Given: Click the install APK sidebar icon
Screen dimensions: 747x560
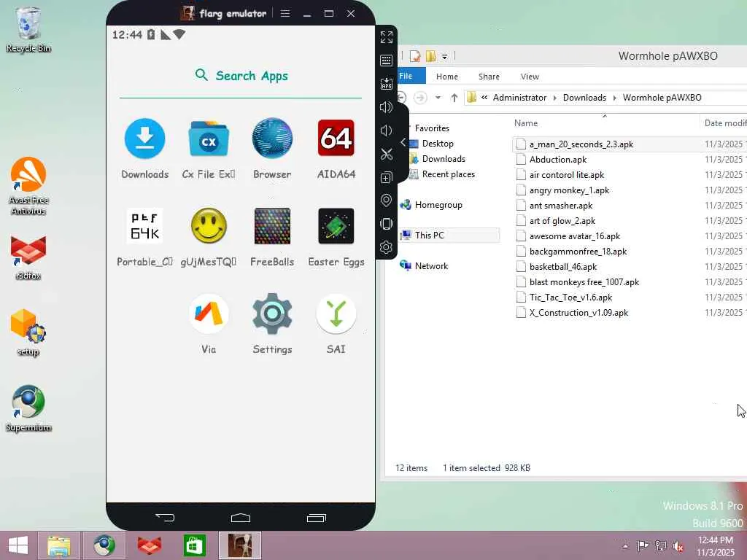Looking at the screenshot, I should (x=387, y=84).
